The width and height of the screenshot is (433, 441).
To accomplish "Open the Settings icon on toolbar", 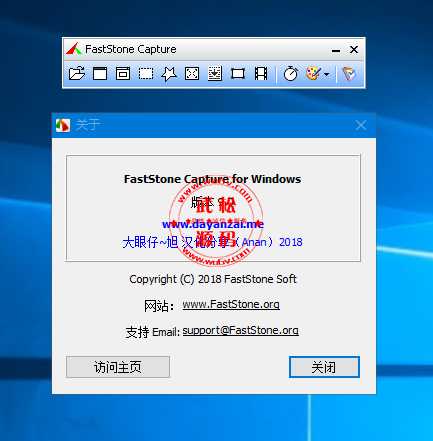I will point(349,73).
